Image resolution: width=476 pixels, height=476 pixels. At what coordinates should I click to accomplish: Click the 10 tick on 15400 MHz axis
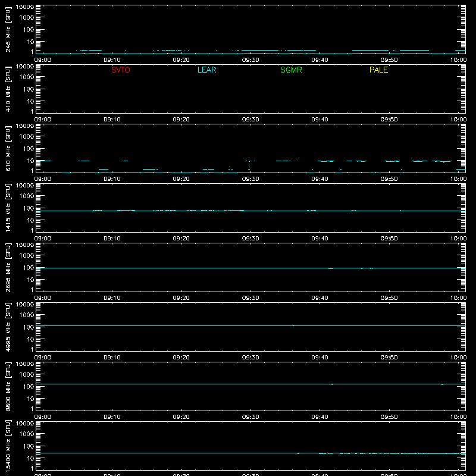30,458
